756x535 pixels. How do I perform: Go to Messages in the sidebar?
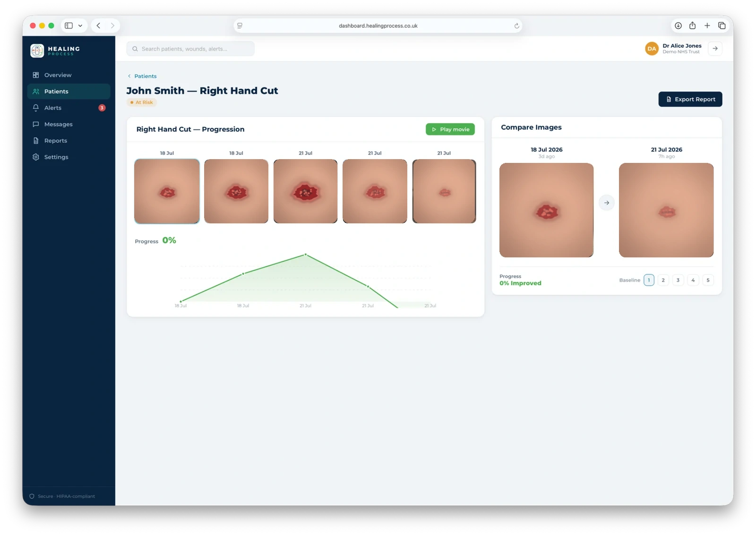point(69,124)
